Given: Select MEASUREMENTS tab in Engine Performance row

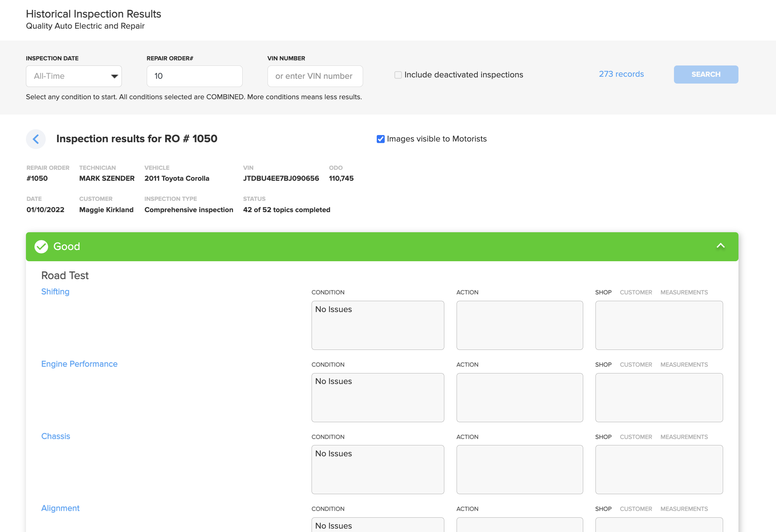Looking at the screenshot, I should tap(684, 365).
